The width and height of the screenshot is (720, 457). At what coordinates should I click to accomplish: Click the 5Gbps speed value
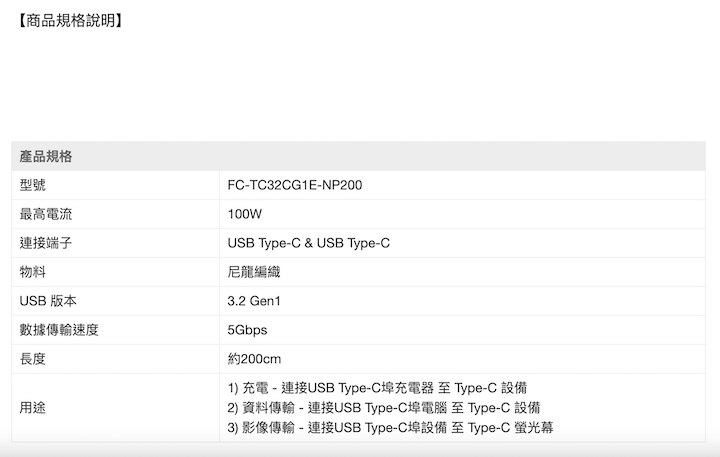pyautogui.click(x=248, y=330)
